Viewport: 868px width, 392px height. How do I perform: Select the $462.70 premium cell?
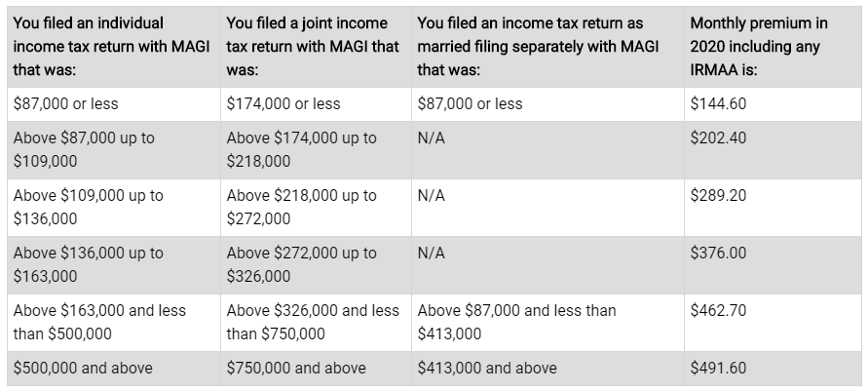[x=773, y=323]
